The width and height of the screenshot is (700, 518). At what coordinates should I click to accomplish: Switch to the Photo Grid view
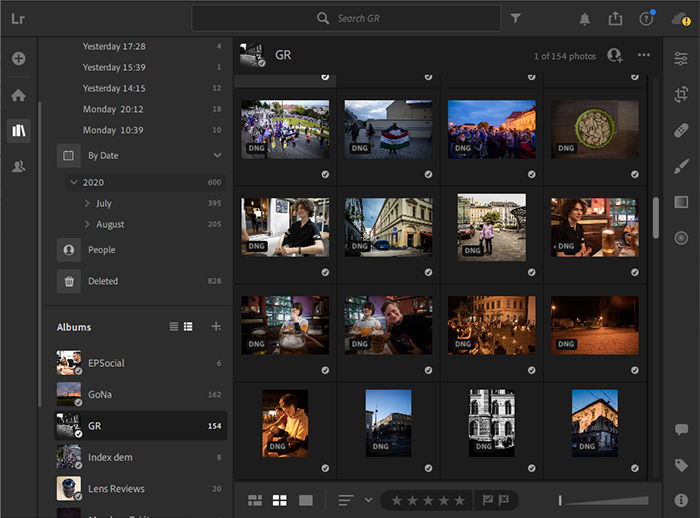[x=255, y=500]
